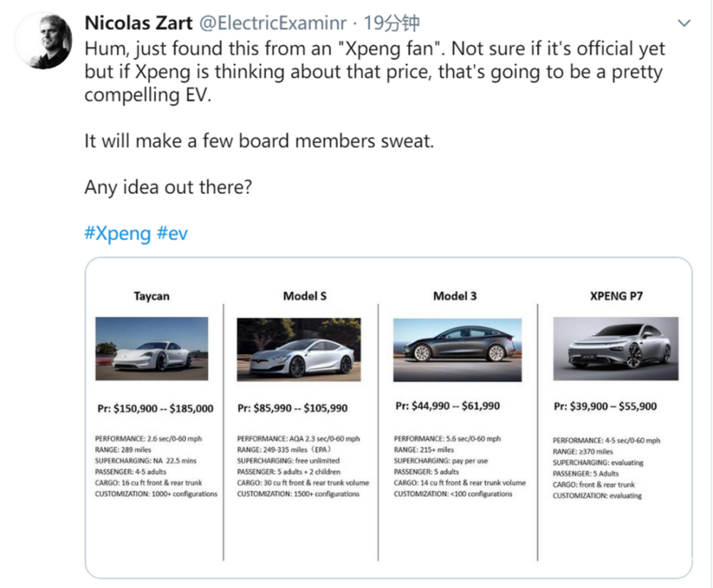Click the Model 3 price $44,990 -- $61,990
Image resolution: width=713 pixels, height=588 pixels.
(447, 406)
